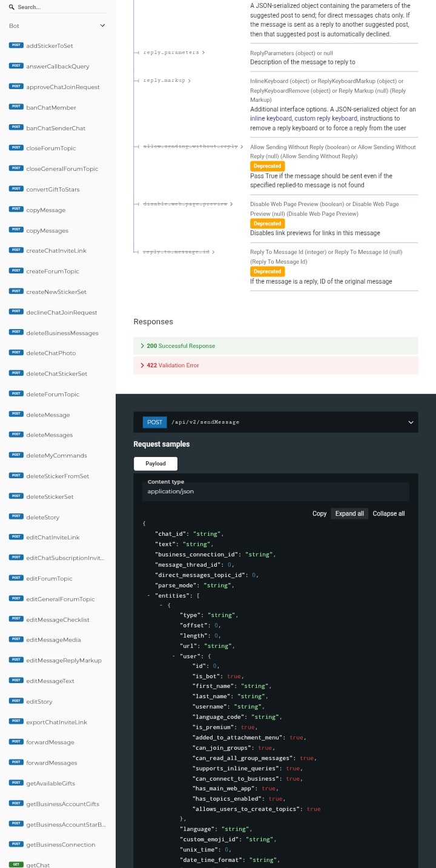Expand the Bot section chevron
This screenshot has width=436, height=868.
[102, 25]
